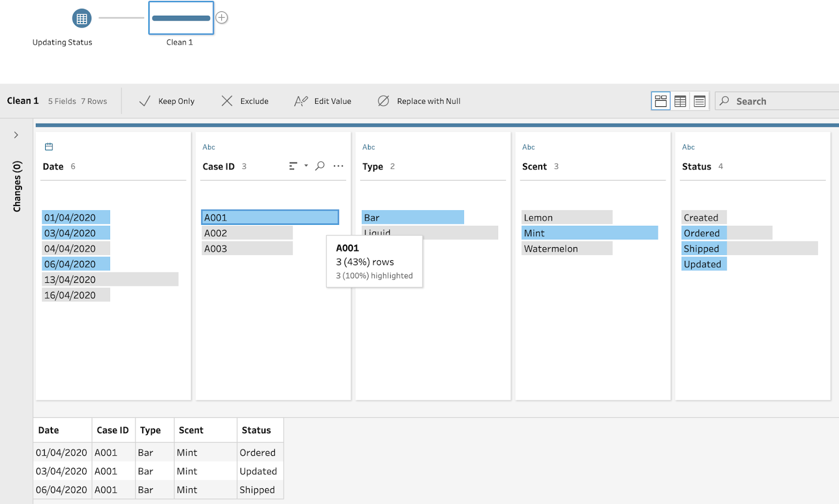Select the Mint scent value
The image size is (839, 504).
point(590,233)
